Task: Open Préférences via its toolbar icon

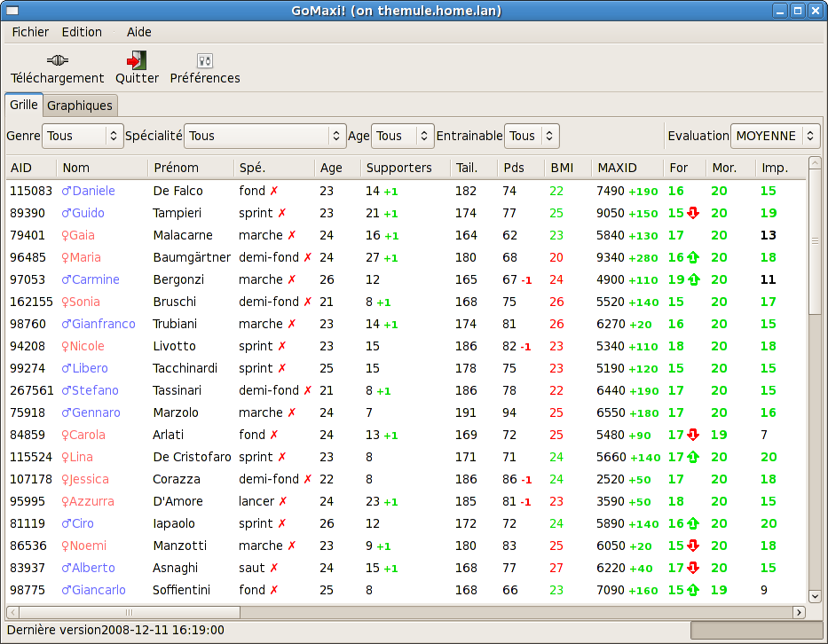Action: pos(205,60)
